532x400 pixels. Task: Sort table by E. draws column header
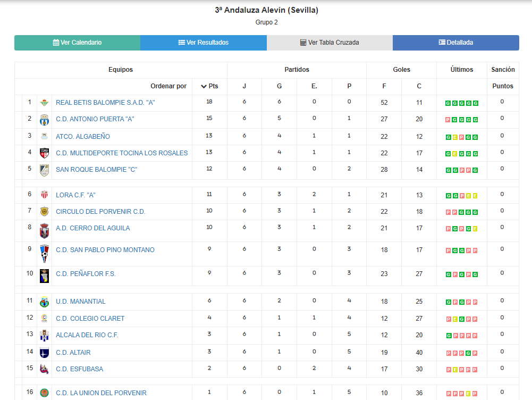[x=314, y=86]
